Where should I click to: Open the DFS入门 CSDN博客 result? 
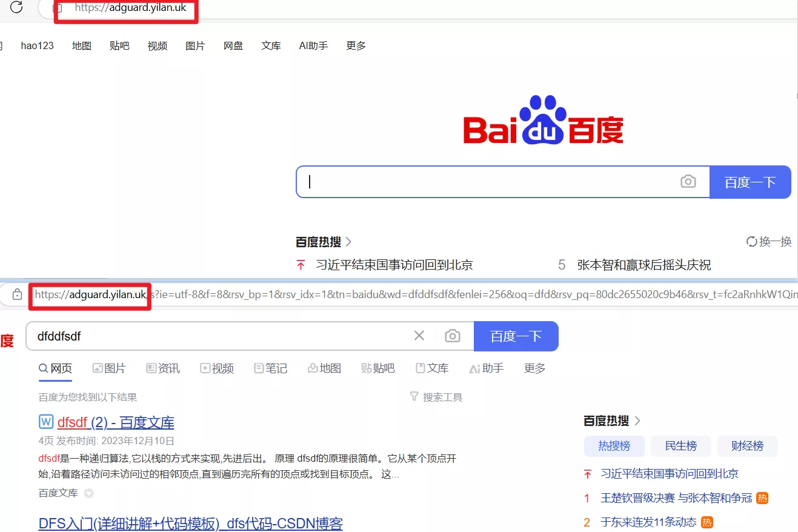[190, 524]
